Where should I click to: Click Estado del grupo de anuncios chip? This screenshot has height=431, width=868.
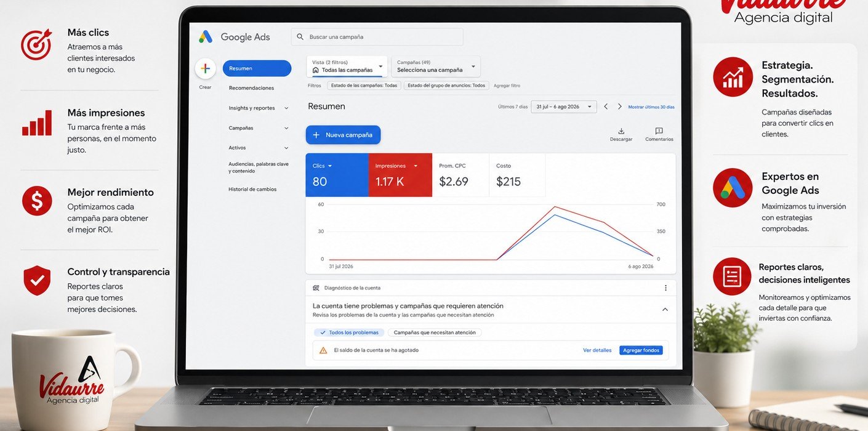pos(446,86)
